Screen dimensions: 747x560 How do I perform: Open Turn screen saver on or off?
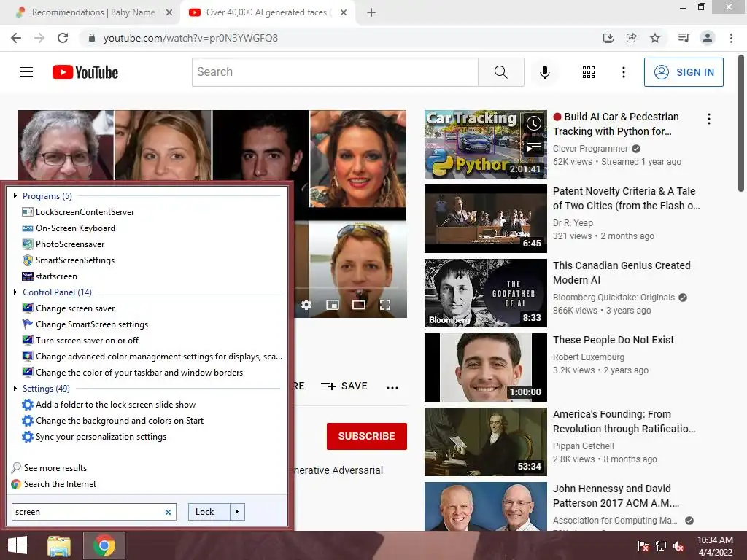[87, 341]
